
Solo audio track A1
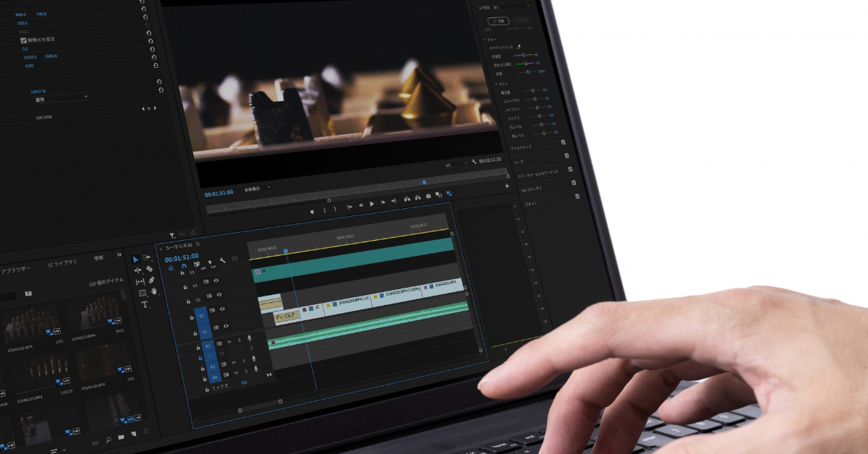click(x=239, y=340)
